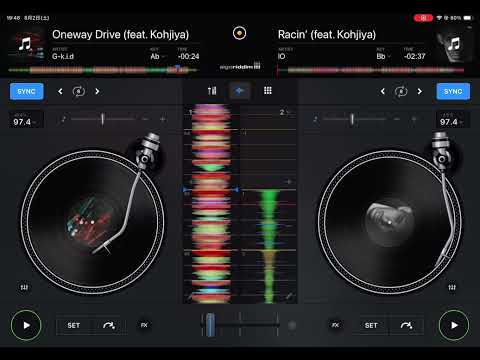This screenshot has height=360, width=480.
Task: Open left deck track artwork music library
Action: click(x=26, y=45)
